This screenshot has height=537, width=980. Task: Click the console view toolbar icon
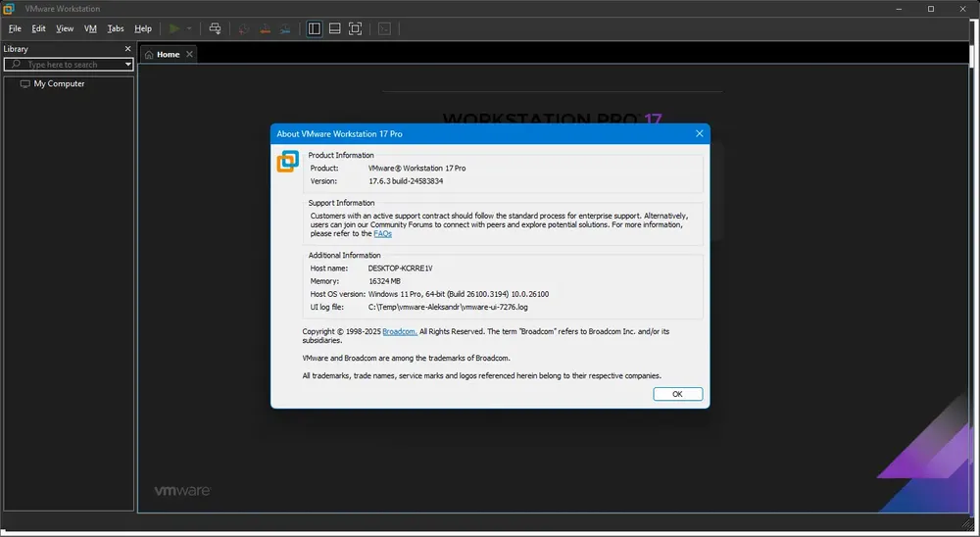pos(384,28)
